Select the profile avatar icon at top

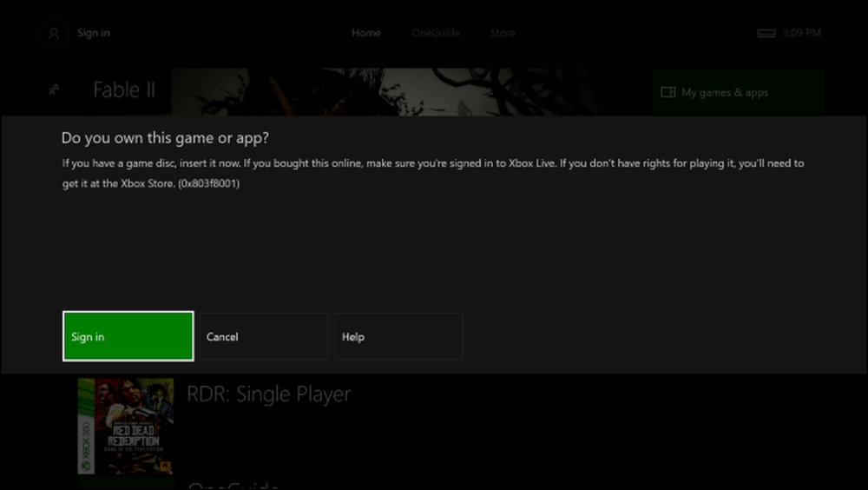coord(54,33)
